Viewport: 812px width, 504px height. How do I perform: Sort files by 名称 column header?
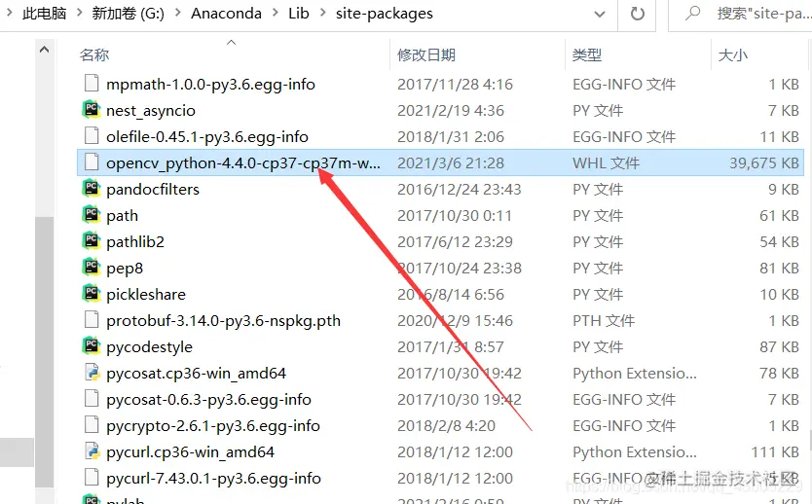(94, 54)
